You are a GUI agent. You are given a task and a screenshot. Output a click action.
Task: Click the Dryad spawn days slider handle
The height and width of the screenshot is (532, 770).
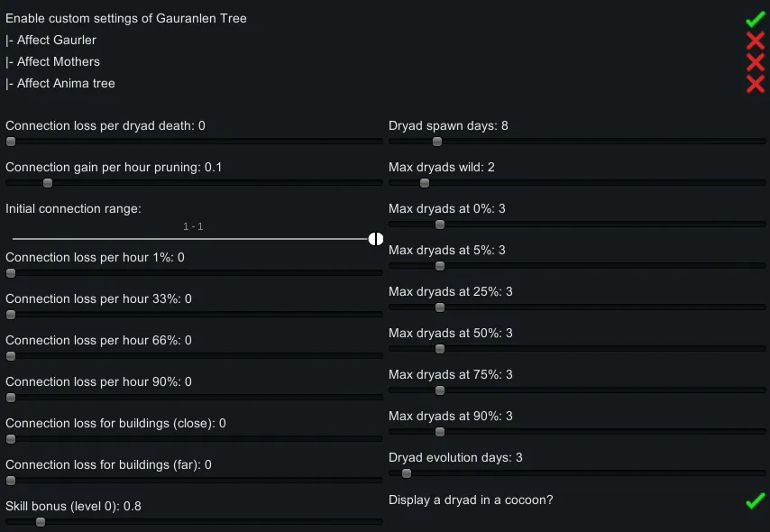tap(437, 142)
